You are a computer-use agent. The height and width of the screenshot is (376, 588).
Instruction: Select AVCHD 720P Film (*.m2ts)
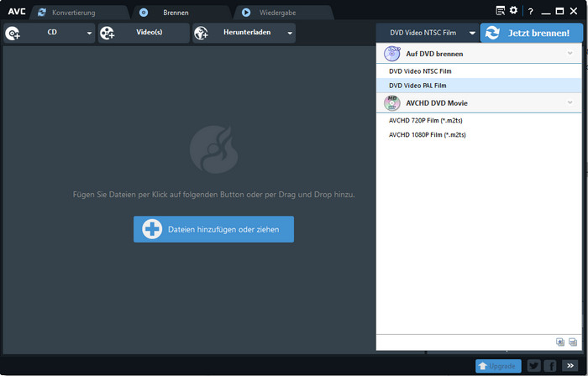point(479,121)
